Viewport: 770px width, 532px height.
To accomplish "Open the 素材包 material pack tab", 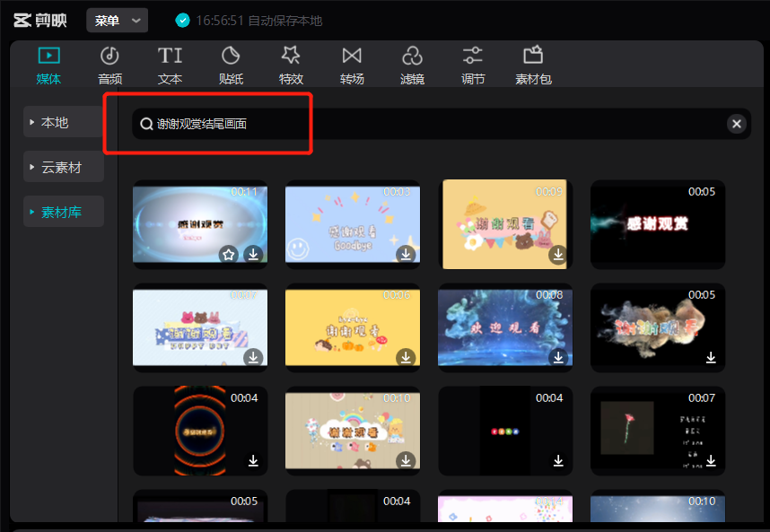I will click(x=533, y=65).
